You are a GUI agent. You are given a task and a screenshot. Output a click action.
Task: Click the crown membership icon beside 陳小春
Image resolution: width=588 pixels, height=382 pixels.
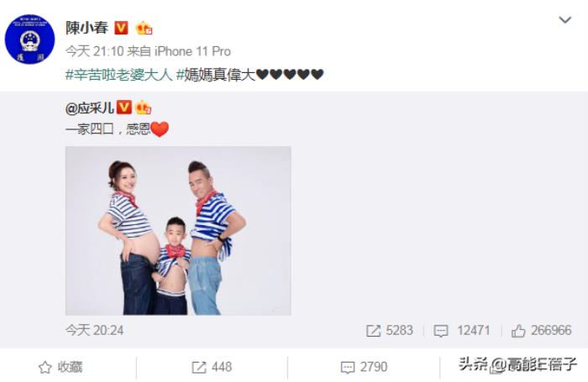[x=144, y=28]
